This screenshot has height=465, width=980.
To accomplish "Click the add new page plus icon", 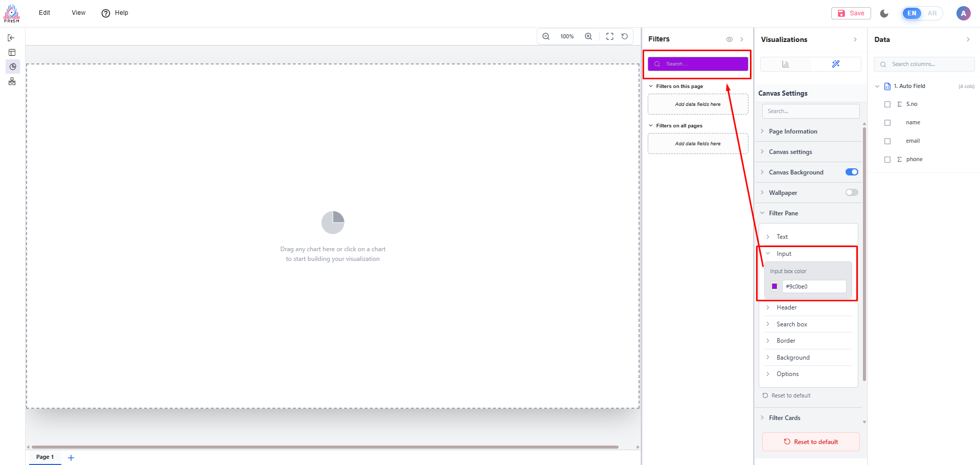I will [71, 458].
